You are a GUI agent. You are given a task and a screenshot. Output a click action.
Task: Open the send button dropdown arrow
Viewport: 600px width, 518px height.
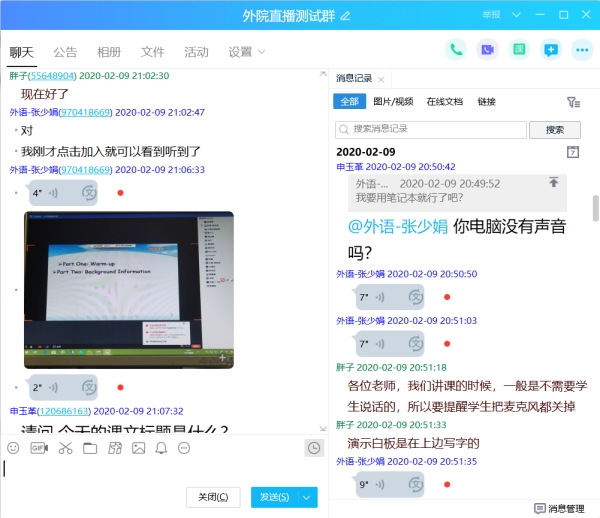pyautogui.click(x=308, y=497)
